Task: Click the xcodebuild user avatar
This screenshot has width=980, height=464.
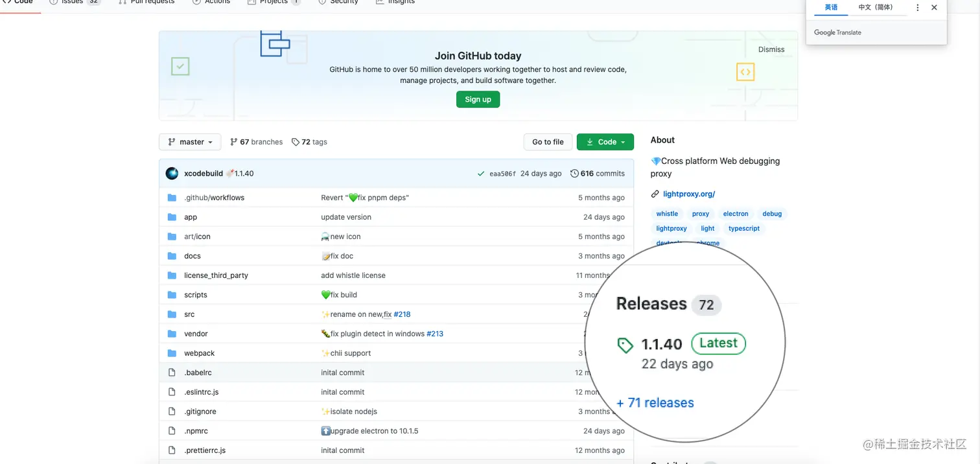Action: tap(172, 174)
